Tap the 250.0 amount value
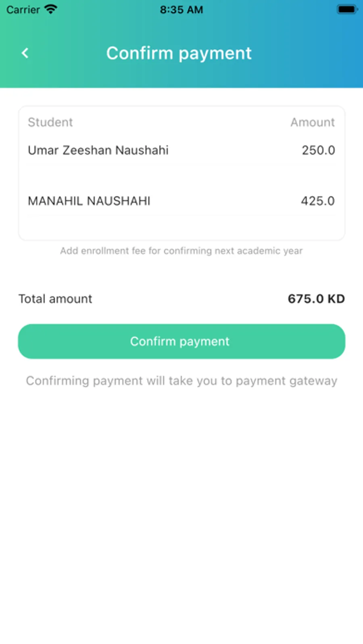The height and width of the screenshot is (644, 363). tap(318, 150)
